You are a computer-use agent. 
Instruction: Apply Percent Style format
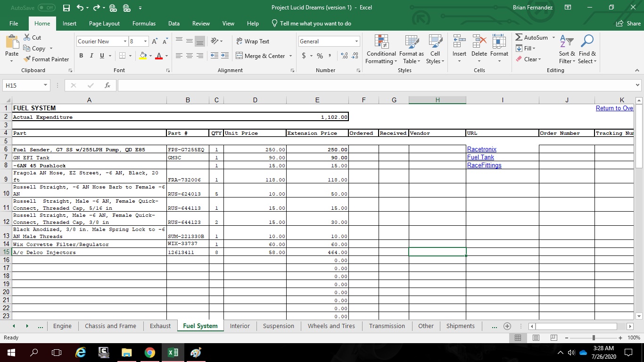[x=320, y=56]
